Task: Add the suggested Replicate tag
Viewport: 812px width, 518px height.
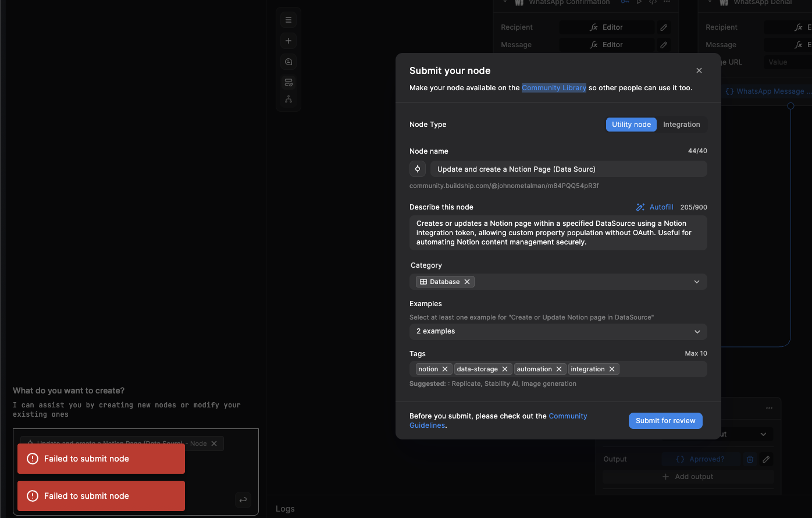Action: (466, 384)
